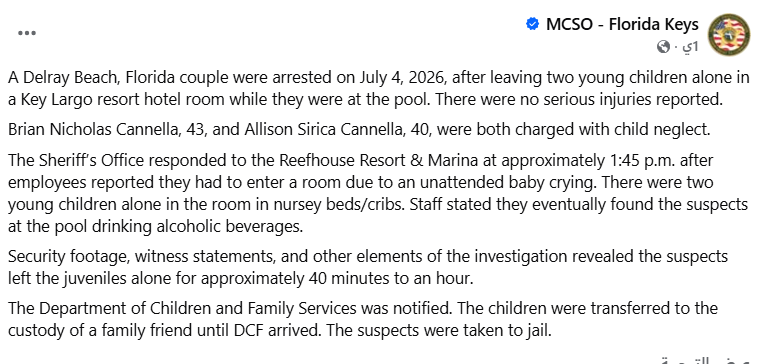Click the blue verified badge icon

pyautogui.click(x=533, y=24)
